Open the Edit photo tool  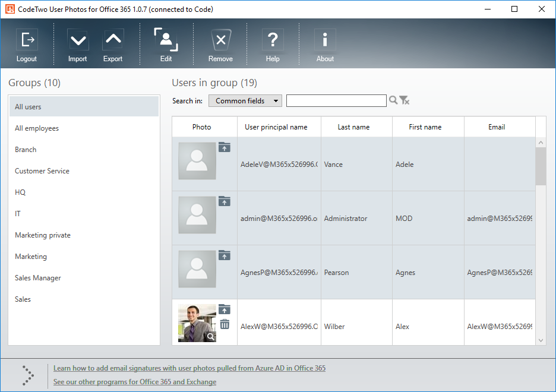coord(166,45)
